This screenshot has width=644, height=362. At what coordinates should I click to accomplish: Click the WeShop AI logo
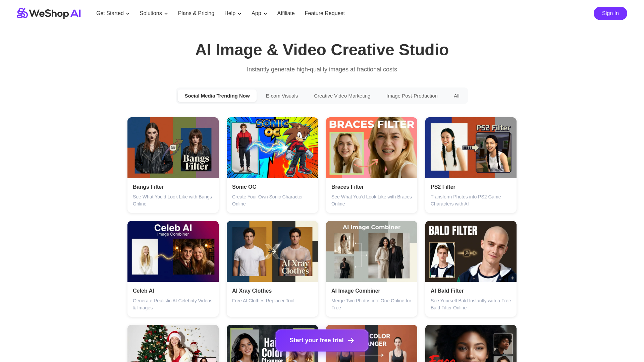pyautogui.click(x=49, y=13)
